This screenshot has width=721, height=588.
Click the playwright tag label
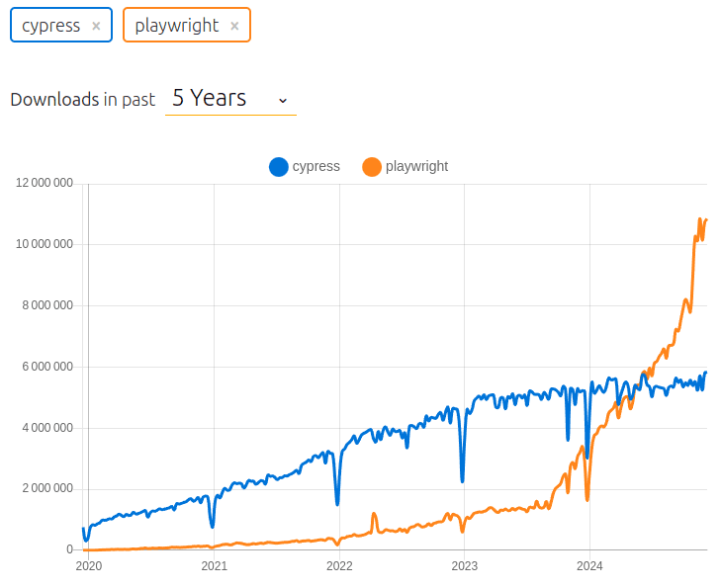coord(177,26)
